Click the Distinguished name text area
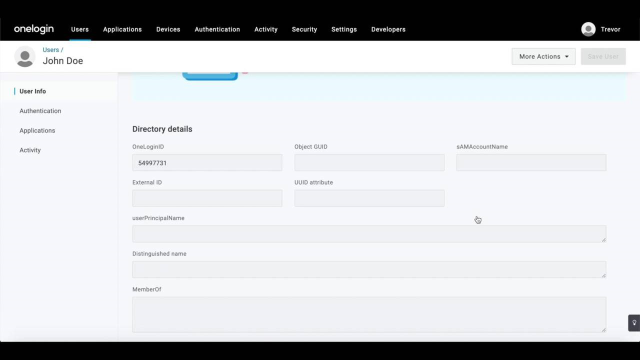This screenshot has width=640, height=360. coord(369,269)
